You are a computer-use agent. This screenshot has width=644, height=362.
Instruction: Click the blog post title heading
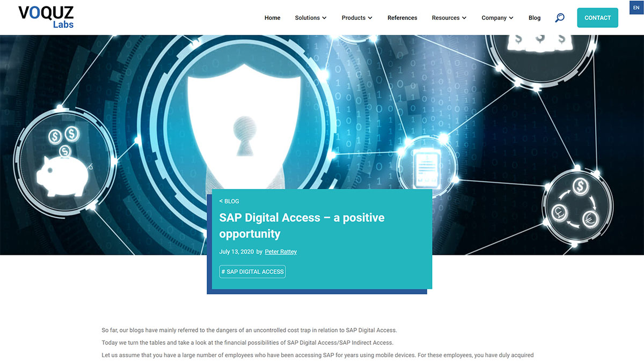tap(302, 225)
